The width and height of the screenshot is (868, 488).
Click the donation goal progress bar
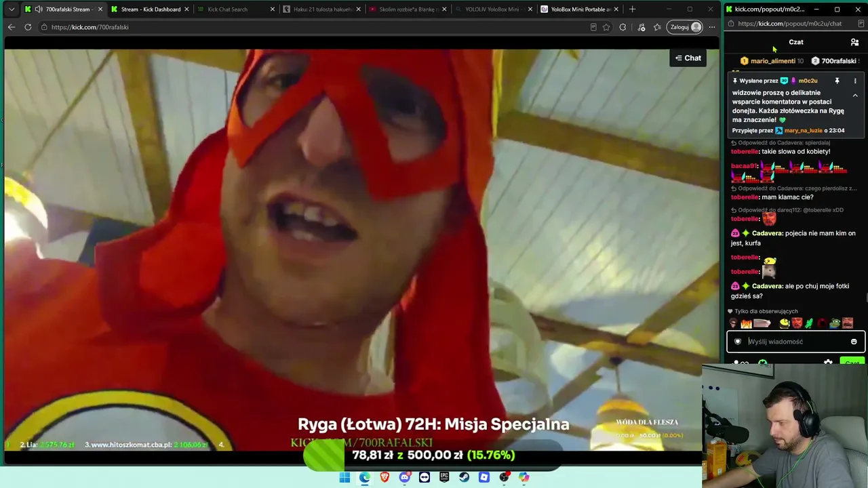coord(432,455)
